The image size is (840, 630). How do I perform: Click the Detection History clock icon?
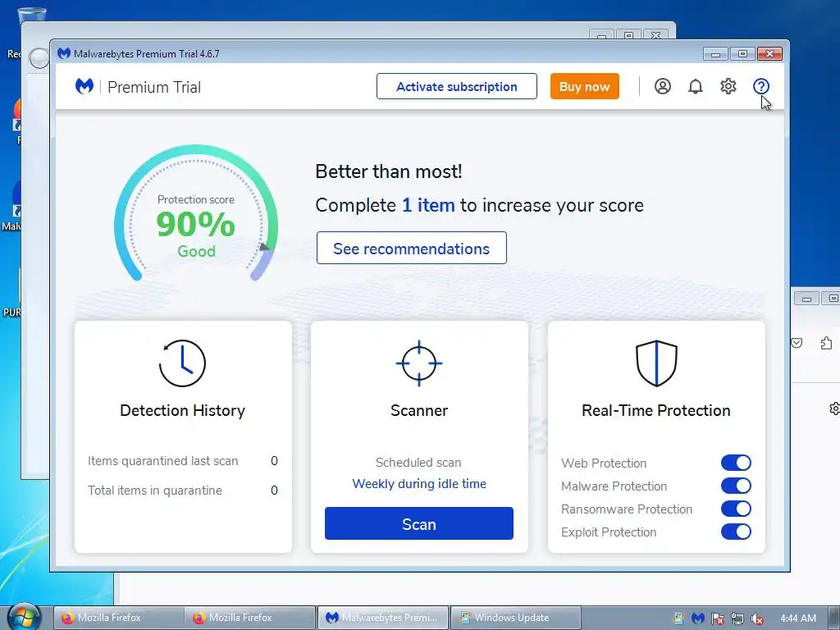(182, 363)
